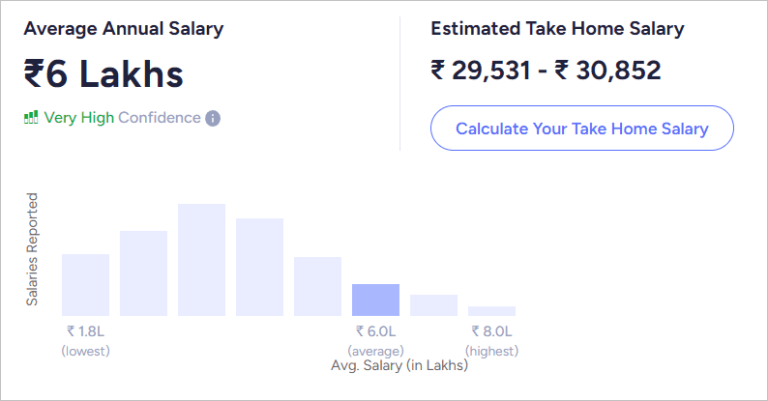Click the info icon beside Confidence

[213, 118]
